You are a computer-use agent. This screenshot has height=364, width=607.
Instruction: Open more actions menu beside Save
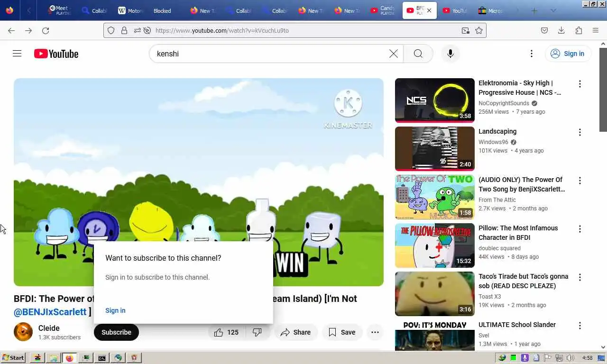click(x=375, y=332)
